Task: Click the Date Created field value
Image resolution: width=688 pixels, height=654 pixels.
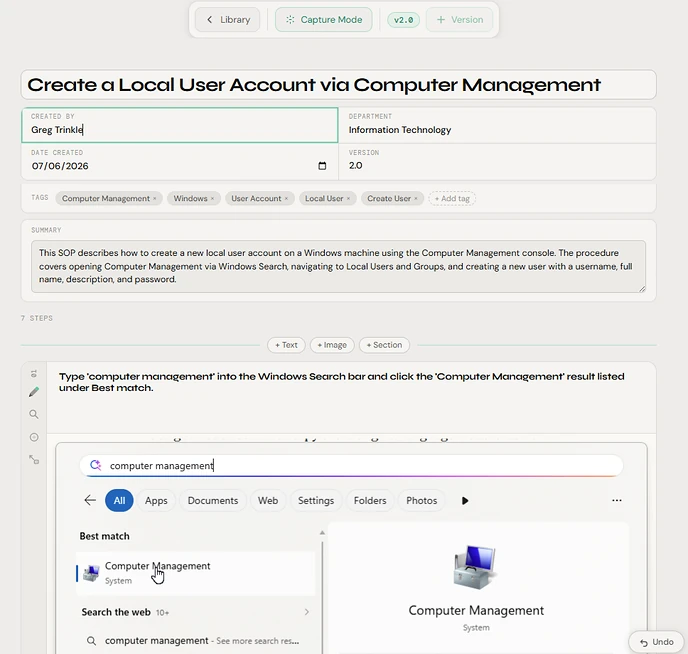Action: tap(60, 166)
